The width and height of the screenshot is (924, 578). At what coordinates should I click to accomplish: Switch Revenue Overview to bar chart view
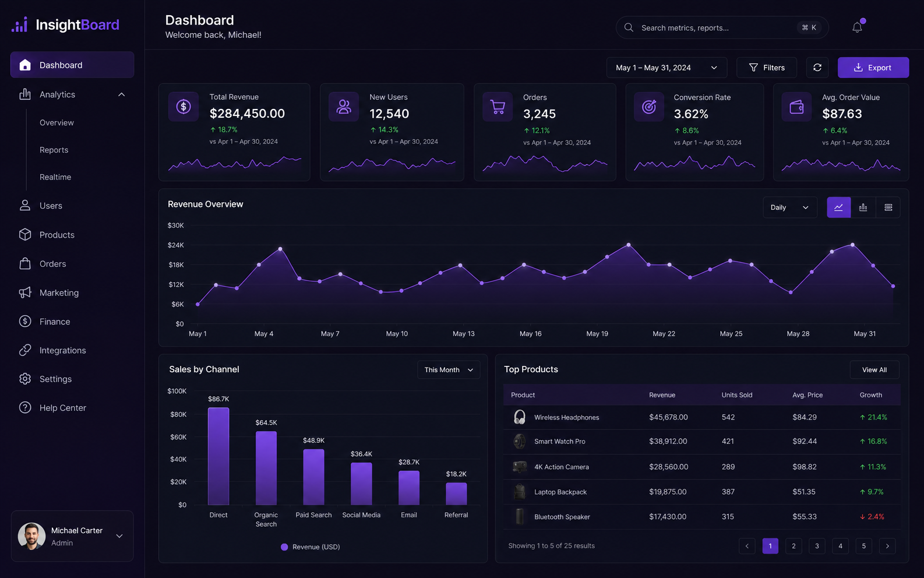tap(863, 207)
